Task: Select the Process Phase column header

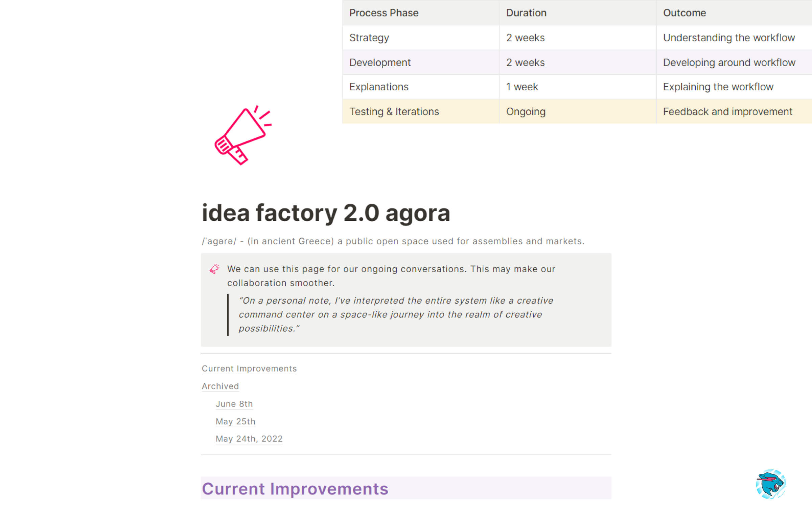Action: coord(384,13)
